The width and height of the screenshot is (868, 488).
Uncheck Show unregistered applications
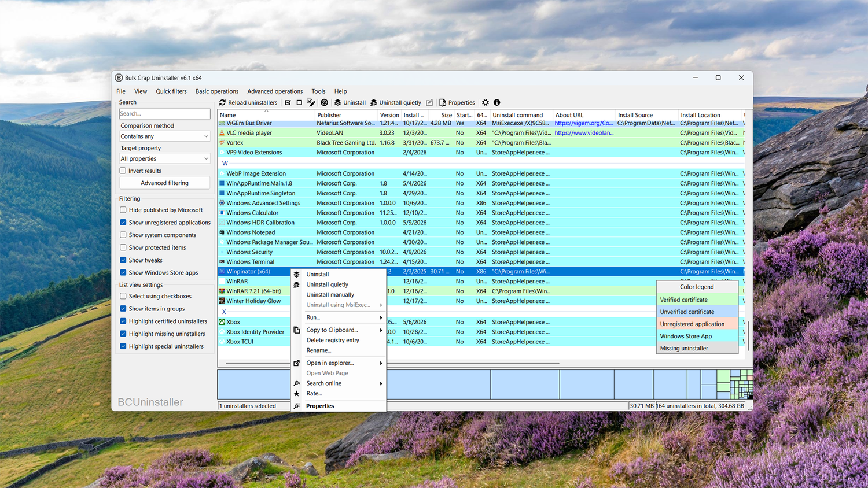[123, 222]
